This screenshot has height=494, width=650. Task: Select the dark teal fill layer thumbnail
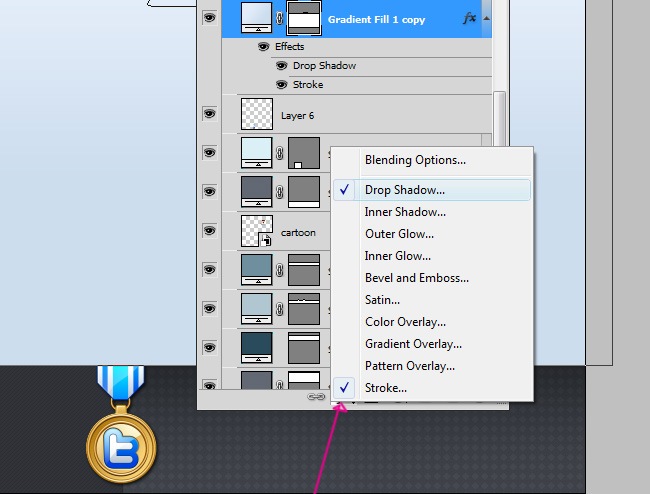[257, 348]
